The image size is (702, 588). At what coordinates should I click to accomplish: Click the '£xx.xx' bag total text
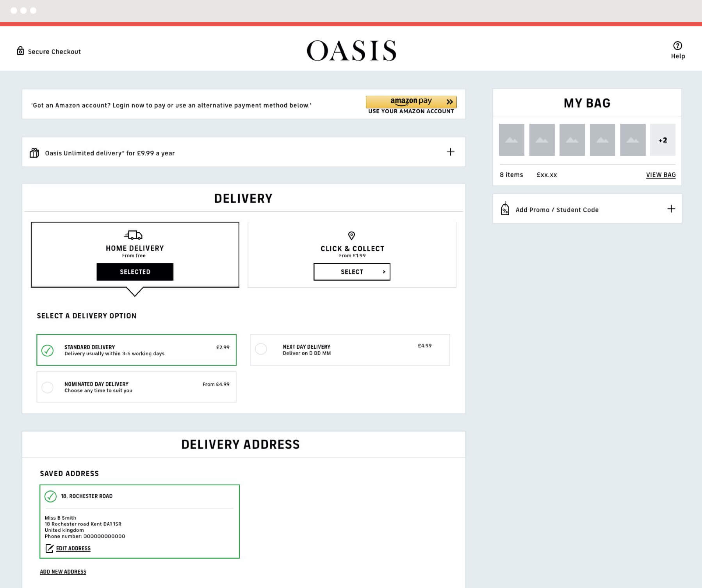547,175
